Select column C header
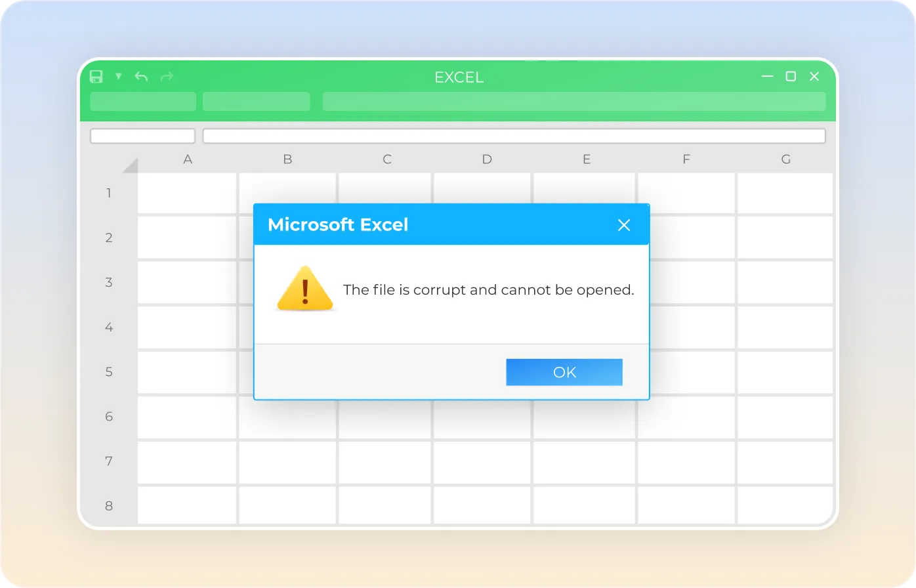The image size is (916, 588). point(387,159)
